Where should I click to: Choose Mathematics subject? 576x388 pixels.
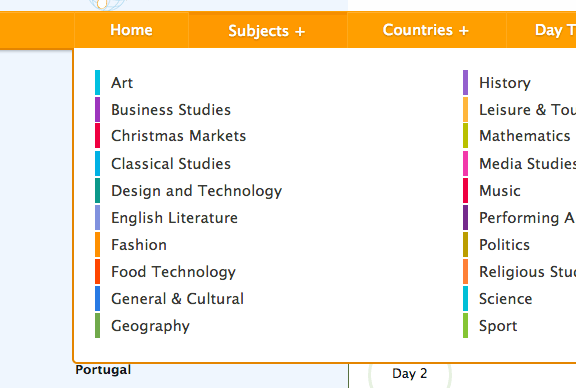[525, 136]
